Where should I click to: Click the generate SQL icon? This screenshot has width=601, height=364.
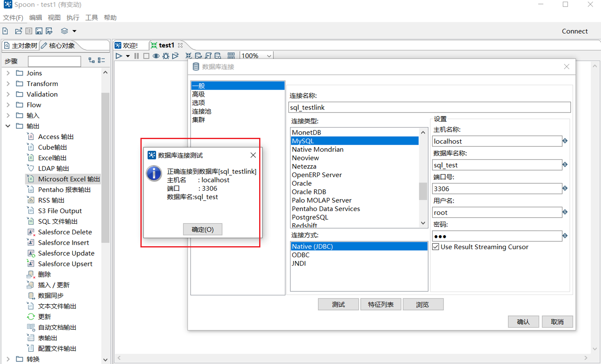pyautogui.click(x=208, y=56)
